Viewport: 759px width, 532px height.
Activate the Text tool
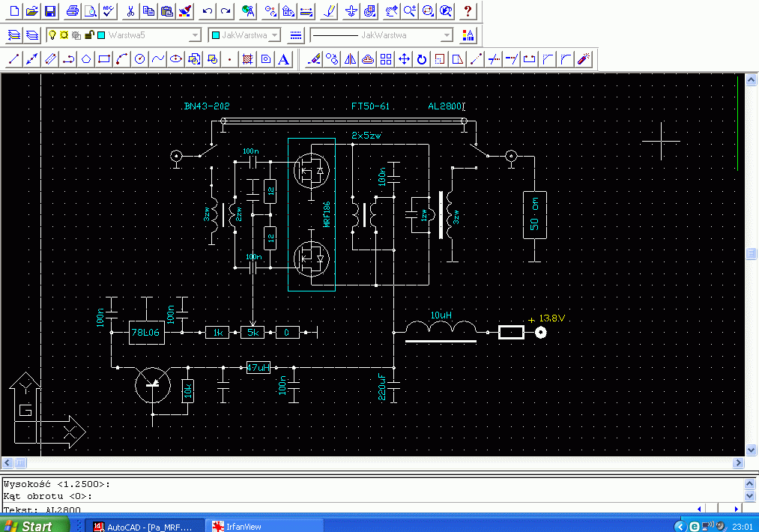(x=284, y=59)
